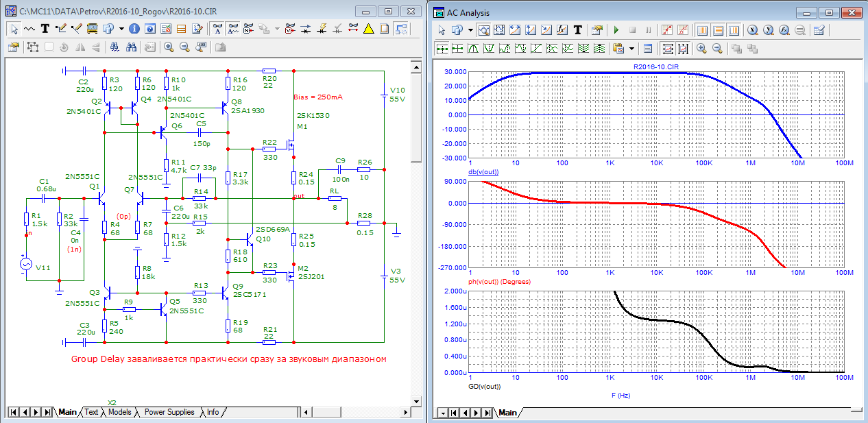This screenshot has height=423, width=868.
Task: Toggle the Attribute Text display button
Action: click(217, 29)
